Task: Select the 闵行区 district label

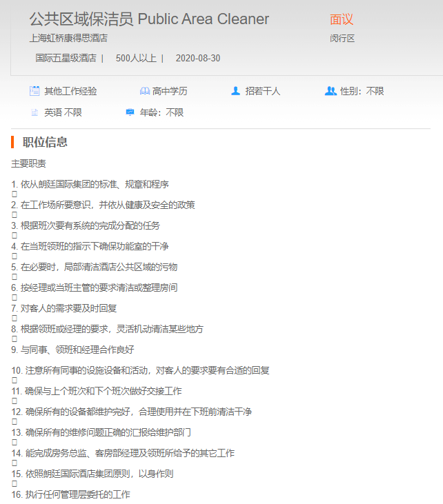Action: click(x=342, y=39)
